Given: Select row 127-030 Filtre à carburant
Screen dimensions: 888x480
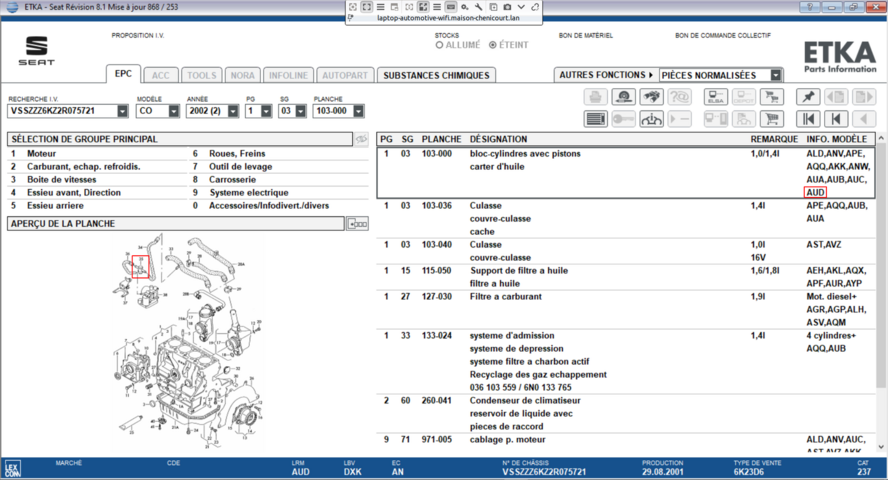Looking at the screenshot, I should click(x=626, y=309).
